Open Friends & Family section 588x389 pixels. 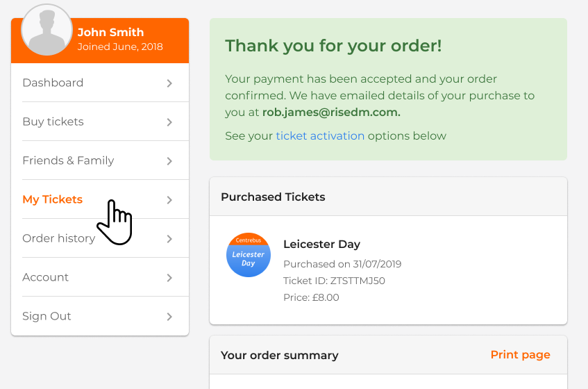[68, 160]
